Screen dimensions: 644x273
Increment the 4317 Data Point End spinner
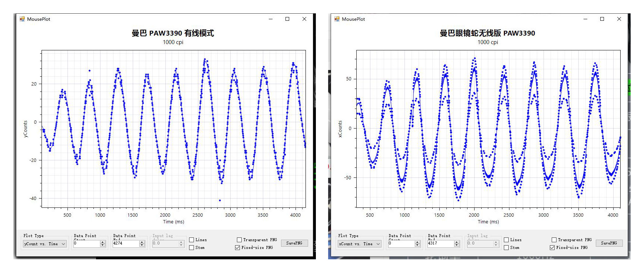pos(457,242)
